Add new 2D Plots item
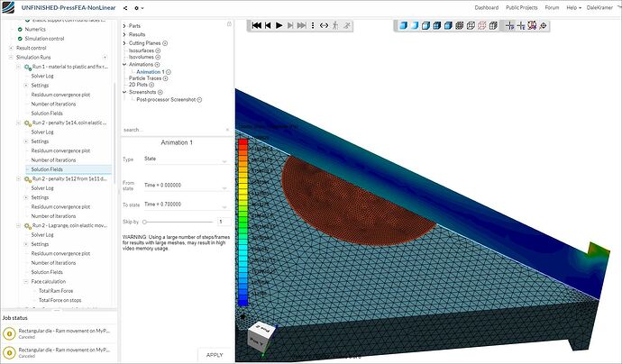622x364 pixels. (151, 85)
